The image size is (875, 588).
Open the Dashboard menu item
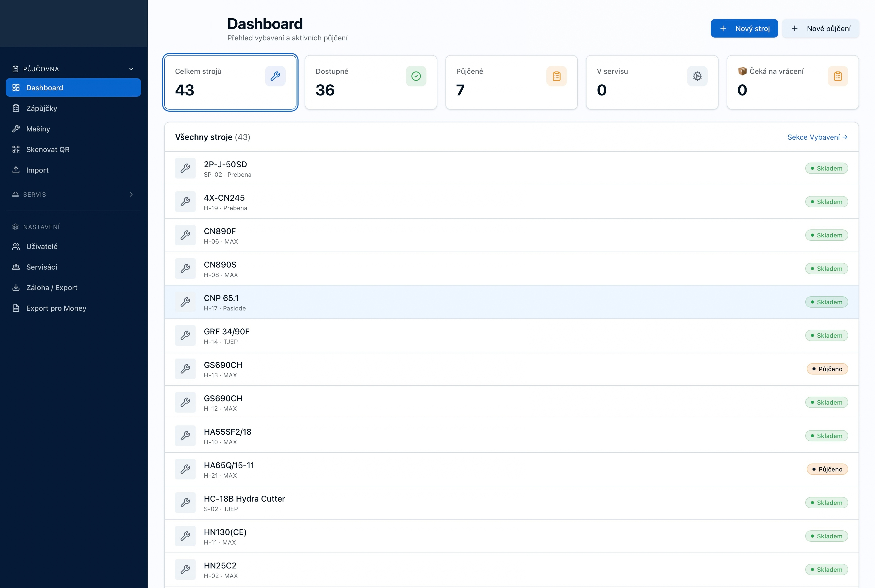73,87
